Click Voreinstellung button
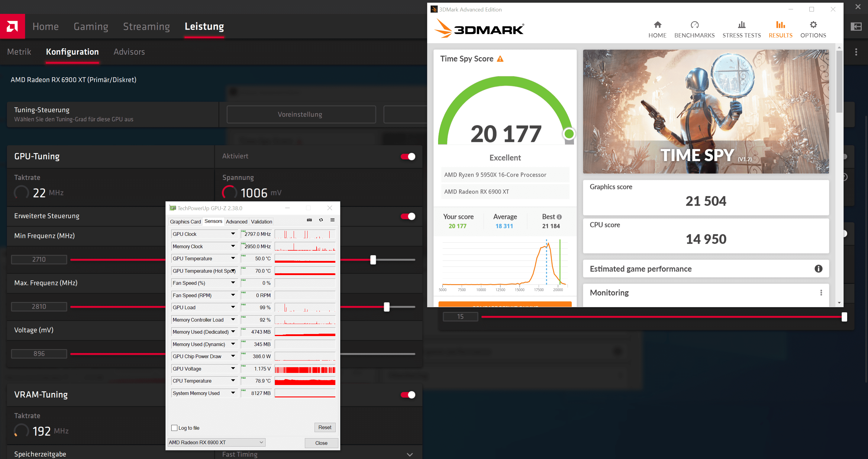The height and width of the screenshot is (459, 868). [301, 114]
